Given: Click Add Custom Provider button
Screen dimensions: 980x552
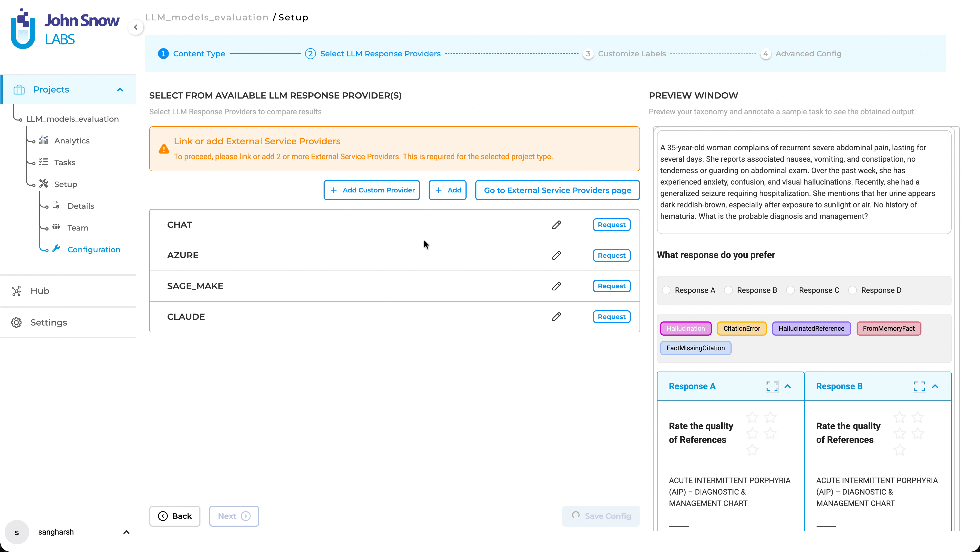Looking at the screenshot, I should click(371, 190).
